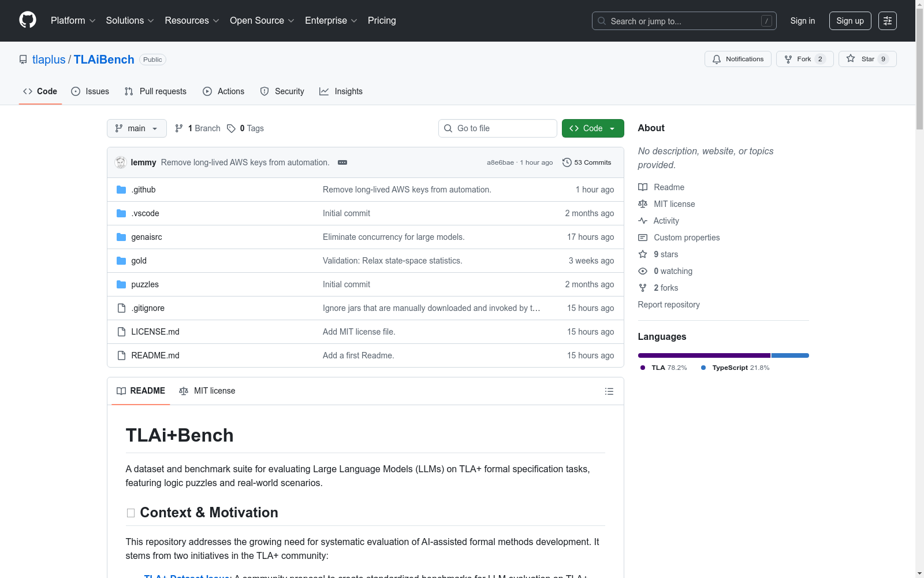View the 0 Tags link
924x578 pixels.
click(x=245, y=128)
